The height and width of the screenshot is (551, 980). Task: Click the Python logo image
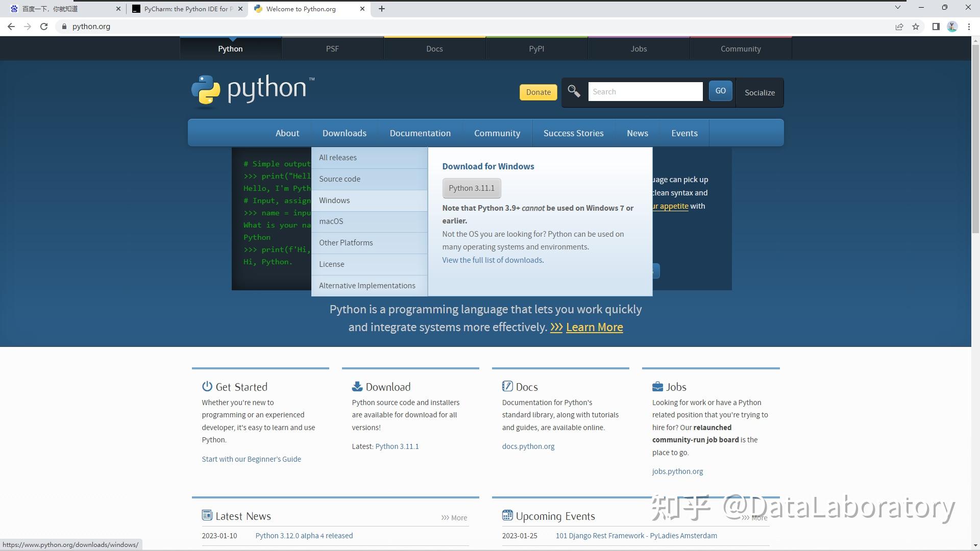(253, 91)
